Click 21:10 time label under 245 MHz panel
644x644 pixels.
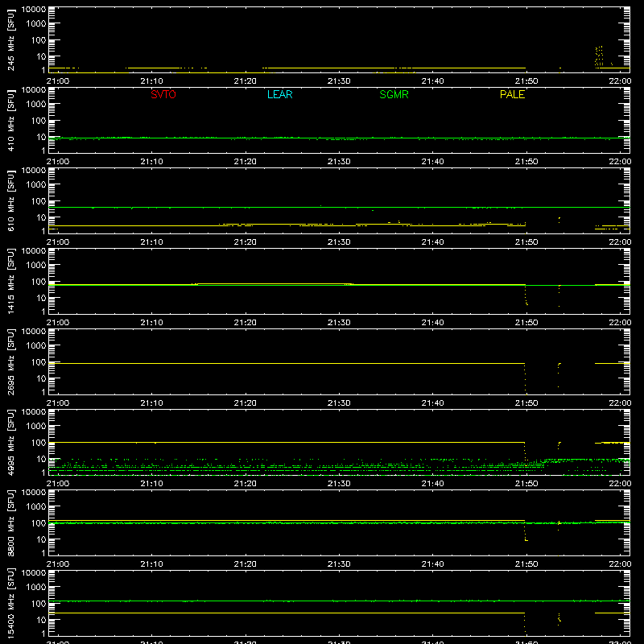151,81
